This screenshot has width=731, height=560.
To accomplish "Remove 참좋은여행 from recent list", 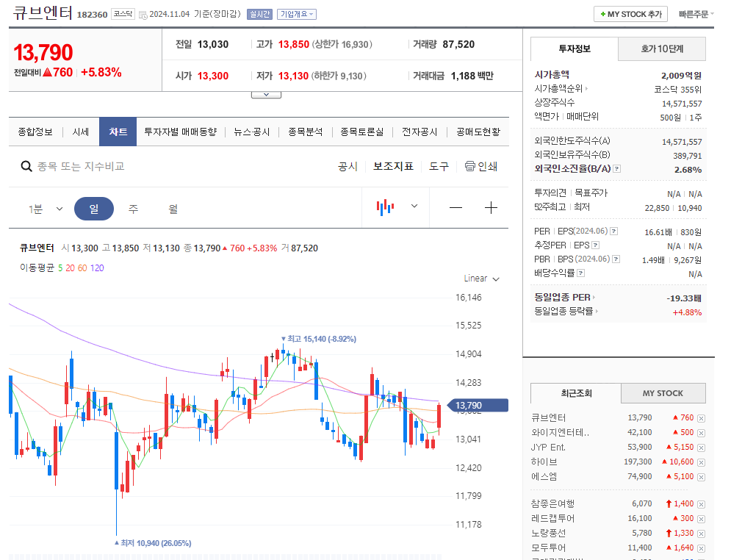I will click(701, 504).
